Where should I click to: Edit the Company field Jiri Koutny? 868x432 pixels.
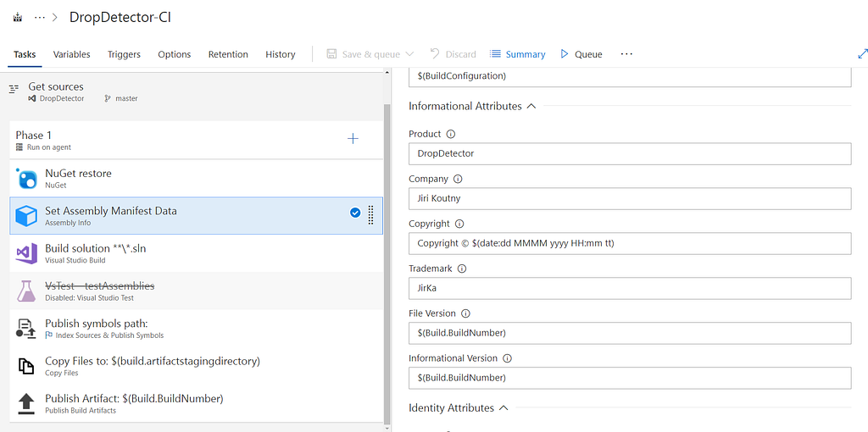click(630, 198)
